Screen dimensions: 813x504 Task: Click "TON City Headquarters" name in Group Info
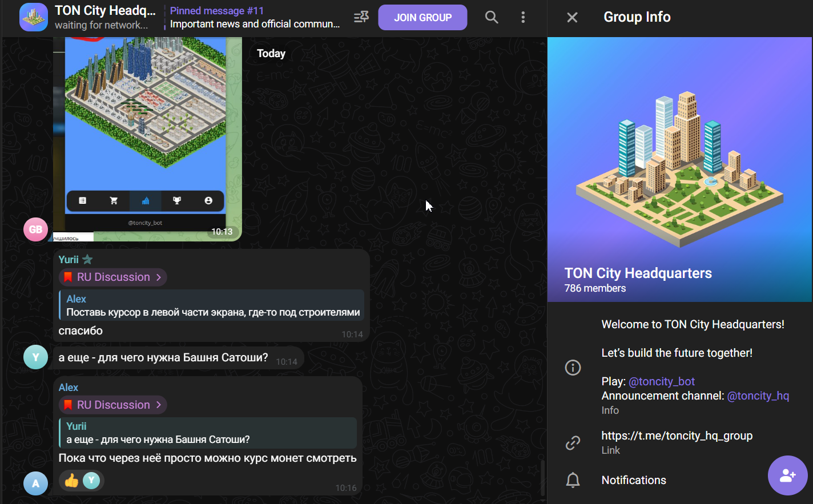click(638, 273)
